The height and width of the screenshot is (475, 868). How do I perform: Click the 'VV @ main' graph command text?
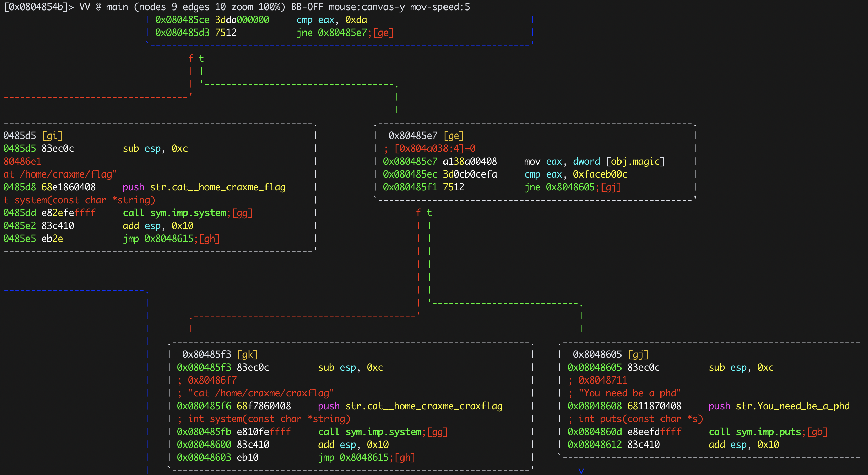click(104, 7)
